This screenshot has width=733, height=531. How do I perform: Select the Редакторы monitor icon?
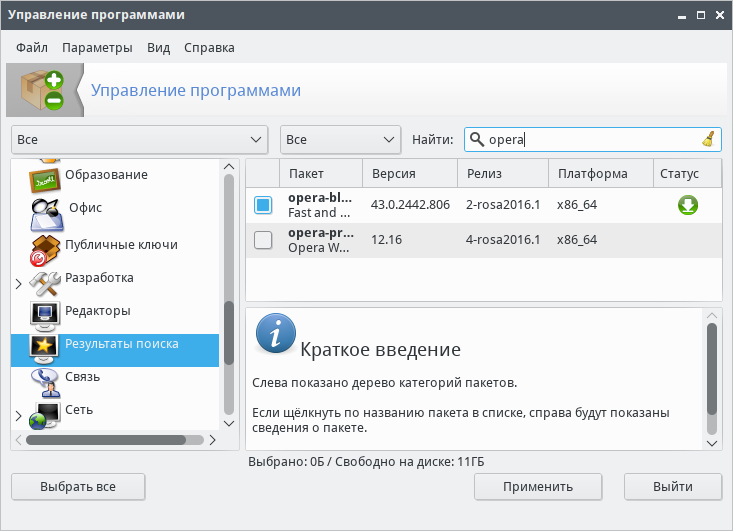click(45, 313)
